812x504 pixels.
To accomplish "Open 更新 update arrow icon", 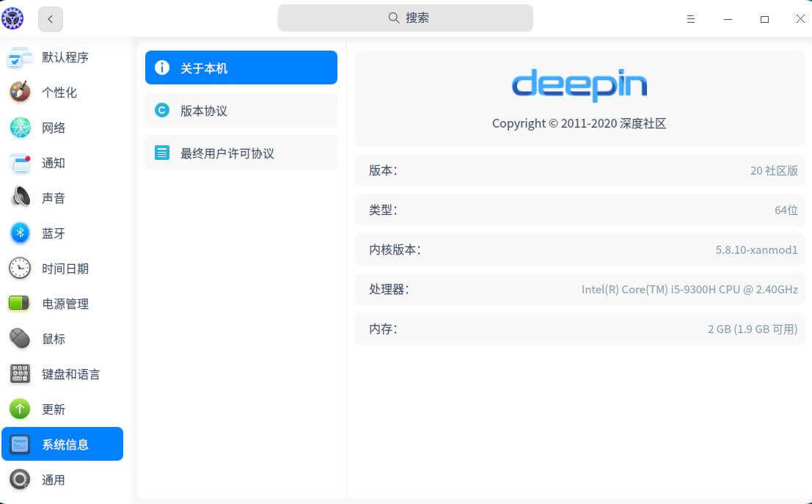I will (21, 409).
